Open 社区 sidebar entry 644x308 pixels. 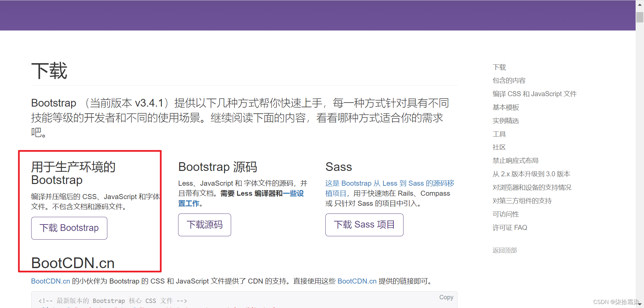pos(499,147)
